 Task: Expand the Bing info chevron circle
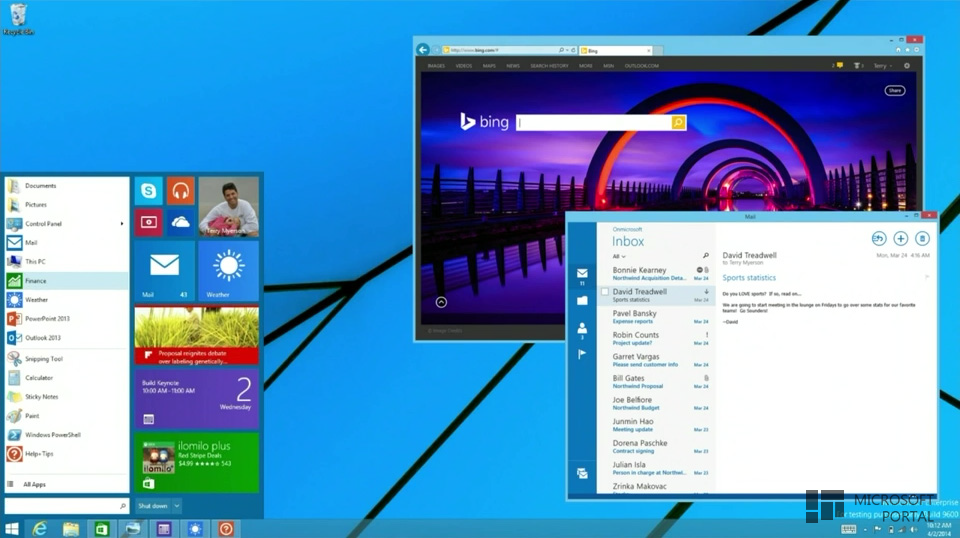[x=441, y=302]
